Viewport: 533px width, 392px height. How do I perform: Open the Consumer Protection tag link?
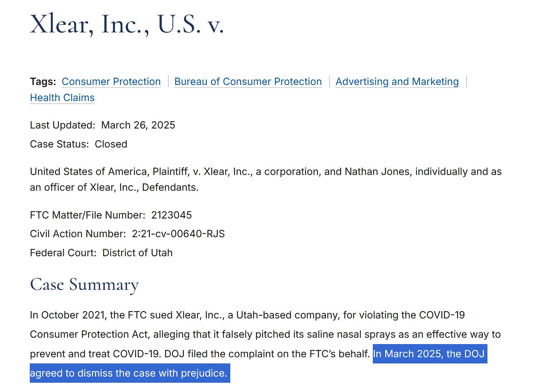(x=111, y=82)
